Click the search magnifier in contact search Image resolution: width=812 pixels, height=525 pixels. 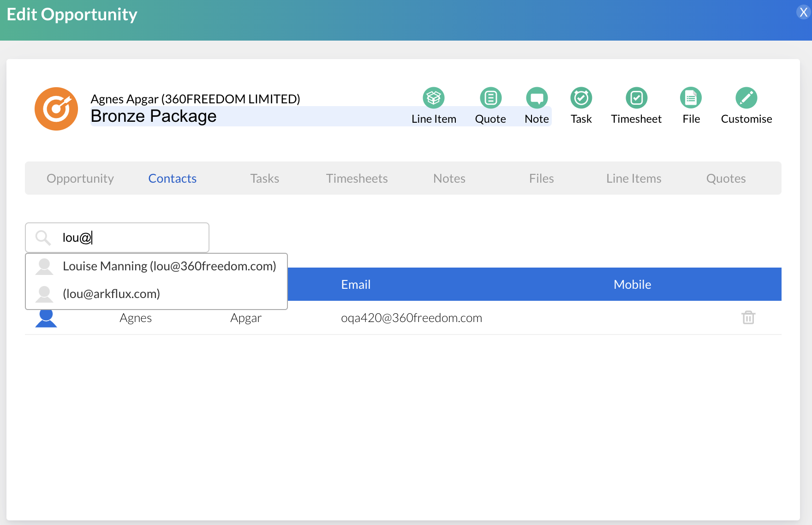point(42,238)
